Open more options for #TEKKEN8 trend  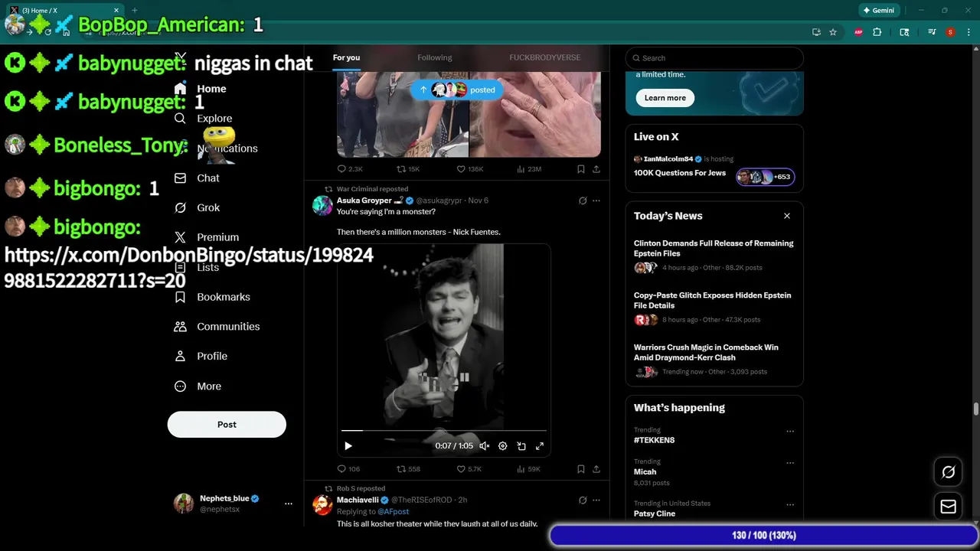[790, 432]
